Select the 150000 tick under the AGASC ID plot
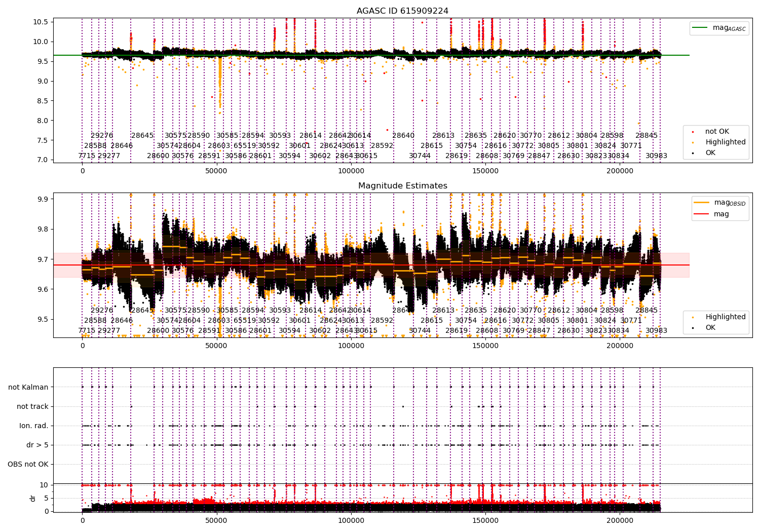The height and width of the screenshot is (532, 760). 485,171
